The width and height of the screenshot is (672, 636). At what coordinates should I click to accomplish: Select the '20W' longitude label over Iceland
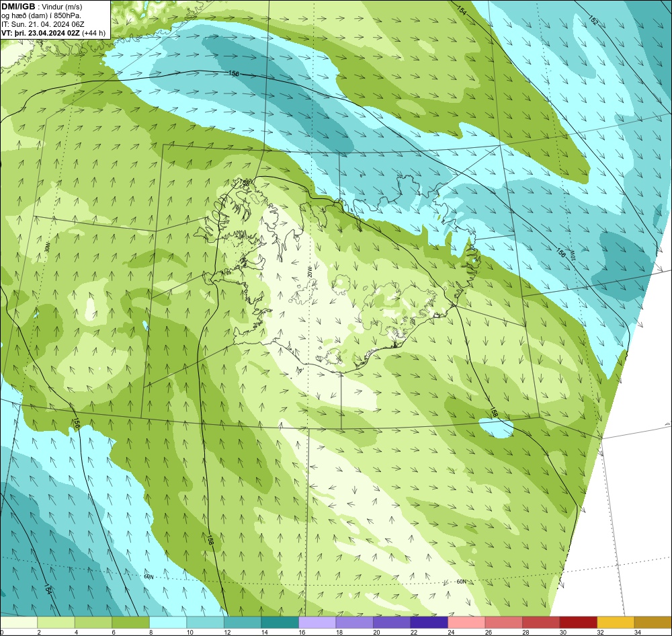(x=310, y=271)
